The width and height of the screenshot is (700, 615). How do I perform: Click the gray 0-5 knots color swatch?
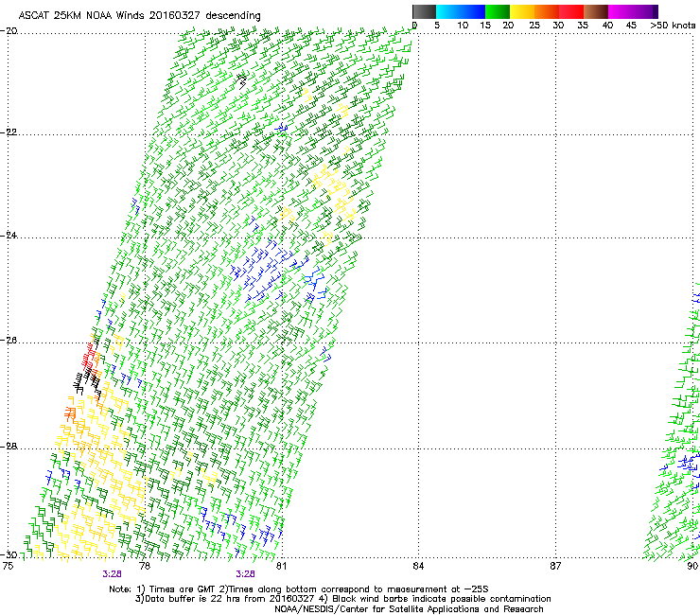point(424,11)
